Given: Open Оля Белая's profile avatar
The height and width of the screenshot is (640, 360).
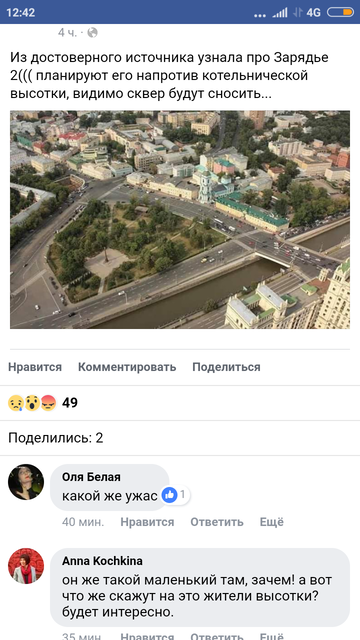Looking at the screenshot, I should pos(26,482).
